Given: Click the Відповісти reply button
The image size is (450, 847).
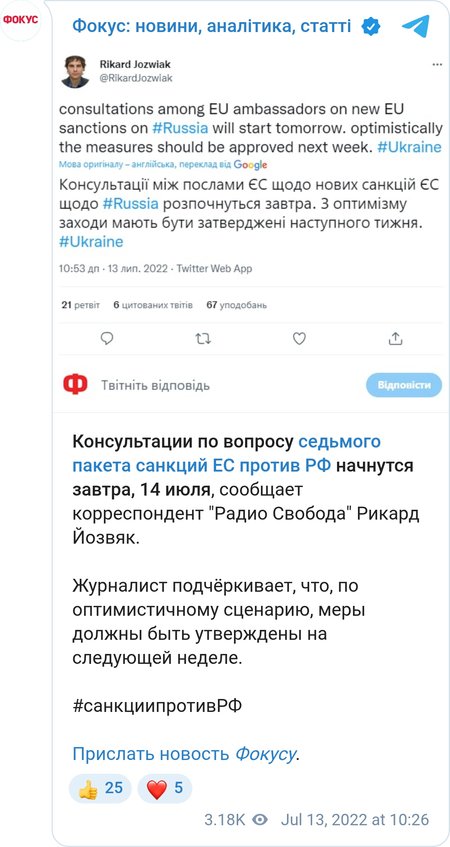Looking at the screenshot, I should coord(404,385).
